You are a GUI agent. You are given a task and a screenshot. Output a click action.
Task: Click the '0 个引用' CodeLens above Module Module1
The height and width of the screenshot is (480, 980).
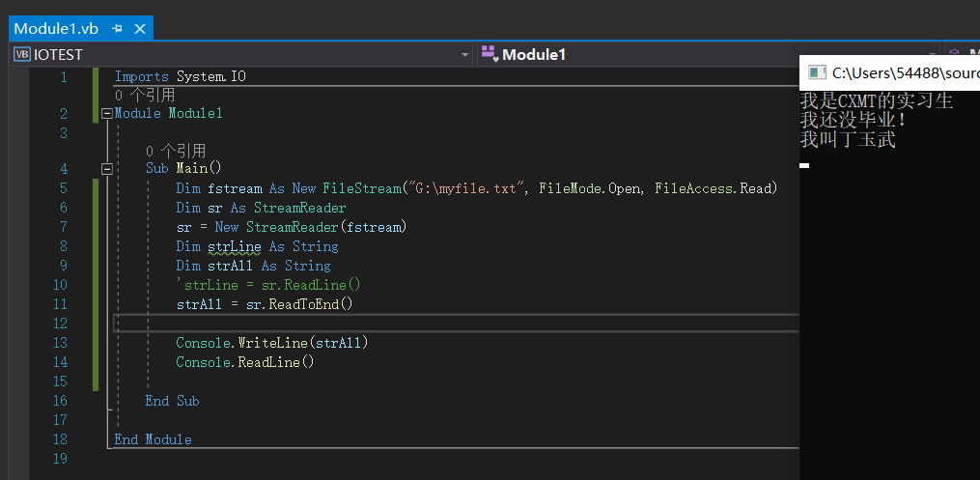145,96
